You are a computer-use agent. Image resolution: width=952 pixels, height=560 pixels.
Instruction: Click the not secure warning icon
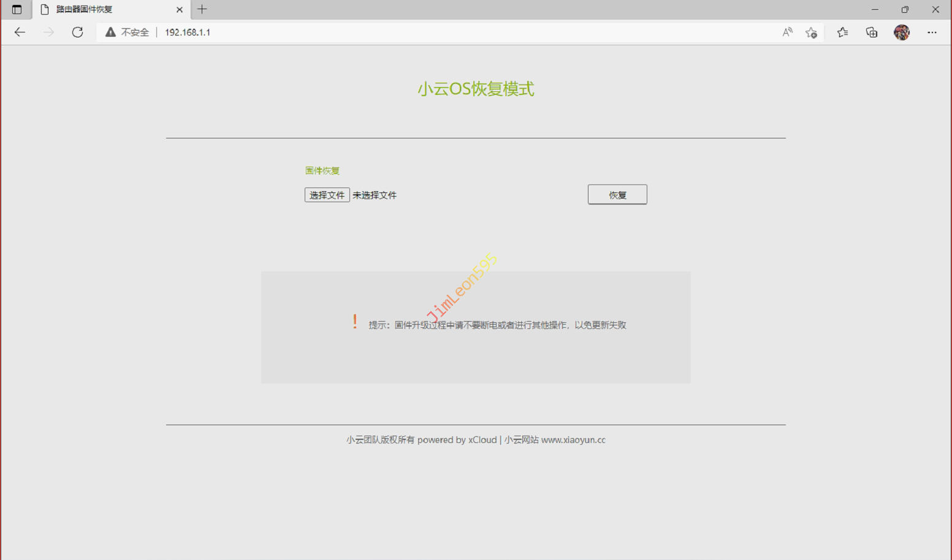(110, 32)
